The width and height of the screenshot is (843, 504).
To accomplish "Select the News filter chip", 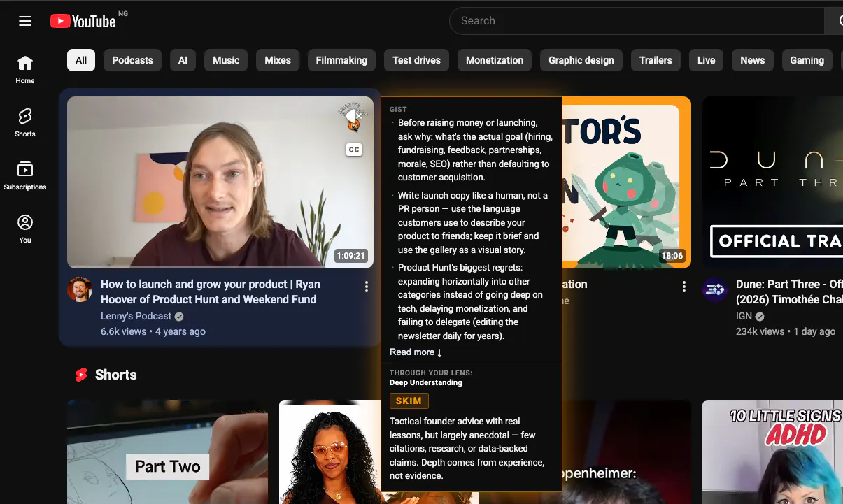I will tap(753, 60).
